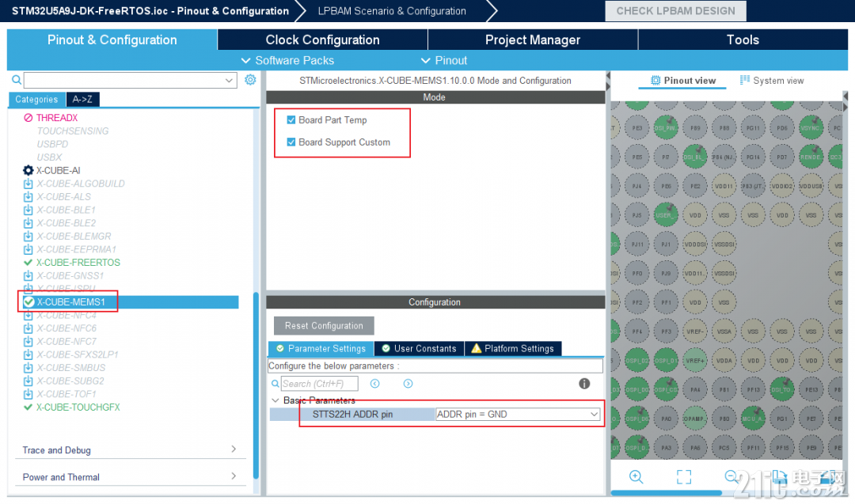Image resolution: width=855 pixels, height=504 pixels.
Task: Open the Project Manager tab
Action: 533,40
